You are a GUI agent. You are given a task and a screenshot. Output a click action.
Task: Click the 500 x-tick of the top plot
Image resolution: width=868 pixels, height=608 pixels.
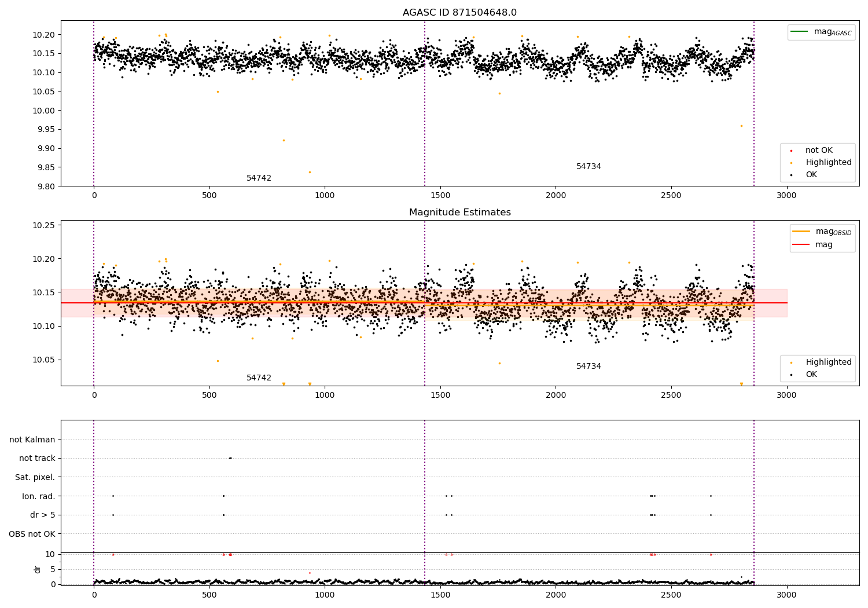pyautogui.click(x=209, y=196)
